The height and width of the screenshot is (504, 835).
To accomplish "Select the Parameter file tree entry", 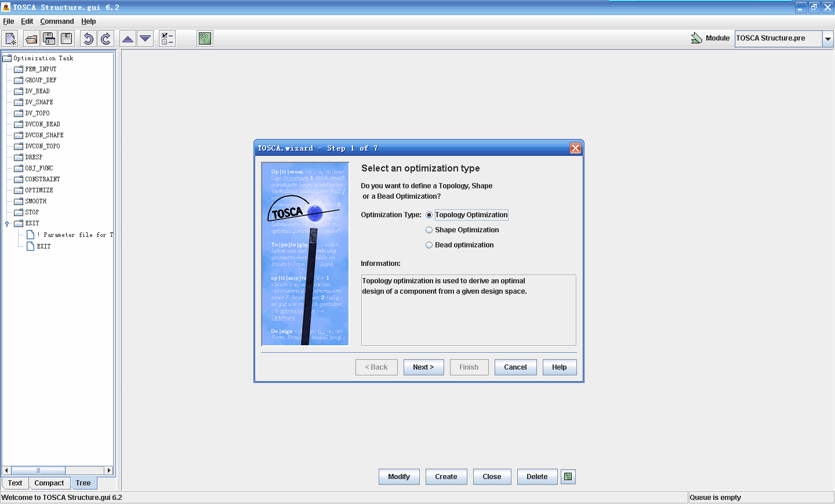I will (70, 235).
